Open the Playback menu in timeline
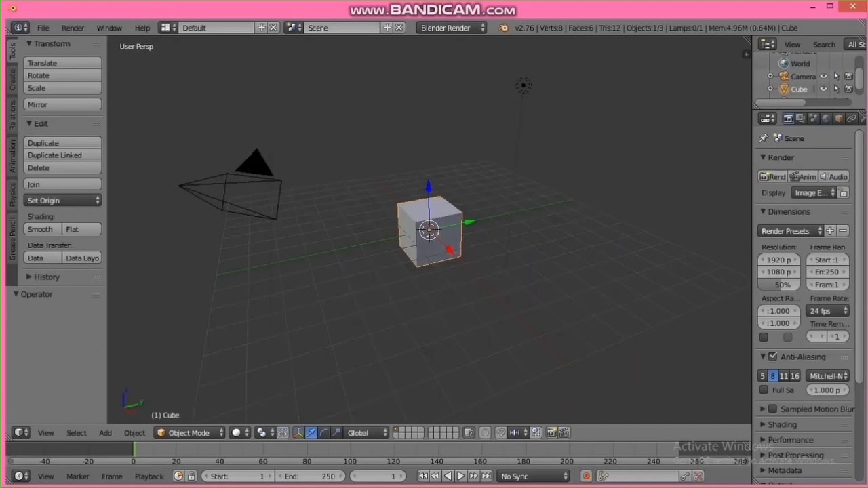The height and width of the screenshot is (488, 868). click(149, 476)
